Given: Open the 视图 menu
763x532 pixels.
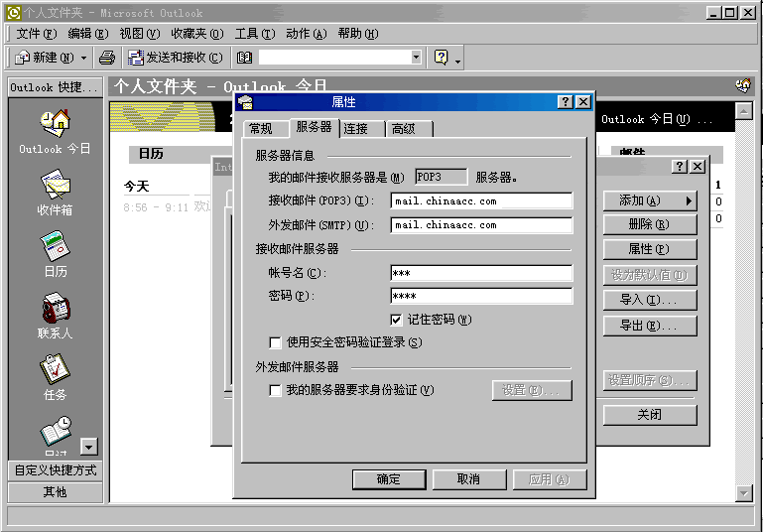Looking at the screenshot, I should (140, 34).
